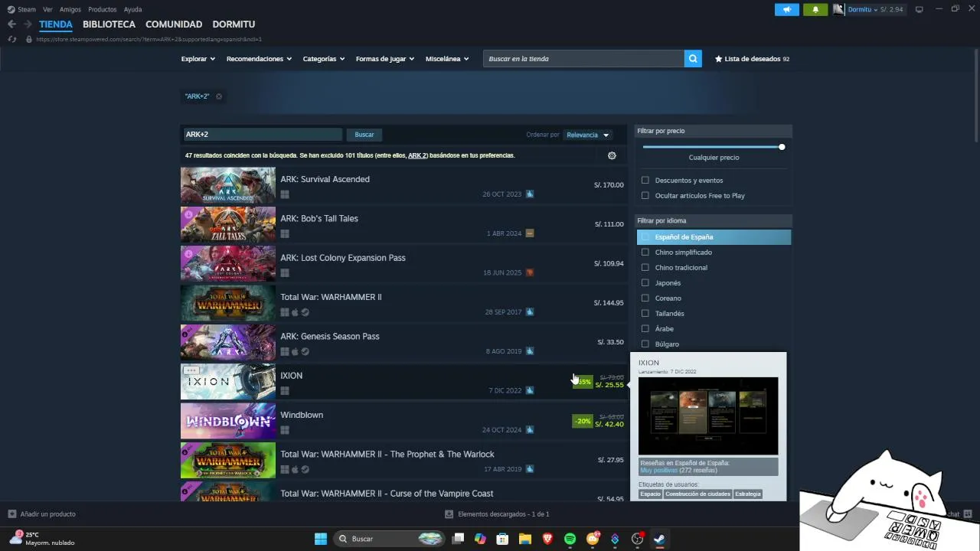Check Coreano language filter
This screenshot has width=980, height=551.
click(x=645, y=298)
